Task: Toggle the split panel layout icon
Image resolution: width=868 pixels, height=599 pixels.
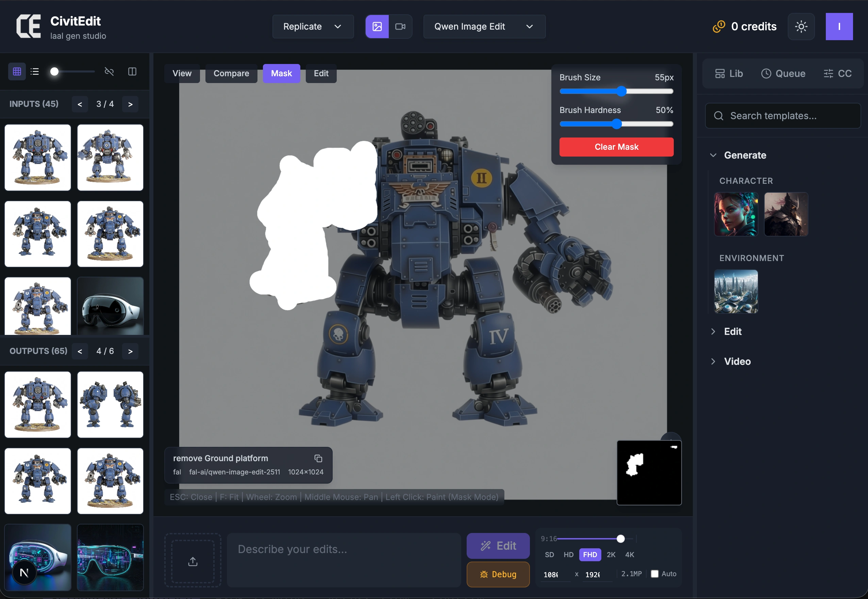Action: [x=132, y=71]
